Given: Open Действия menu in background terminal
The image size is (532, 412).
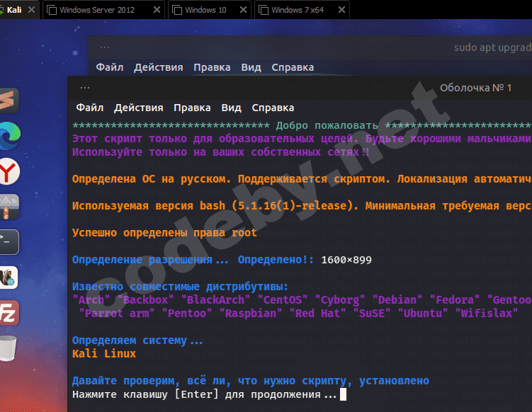Looking at the screenshot, I should tap(158, 67).
